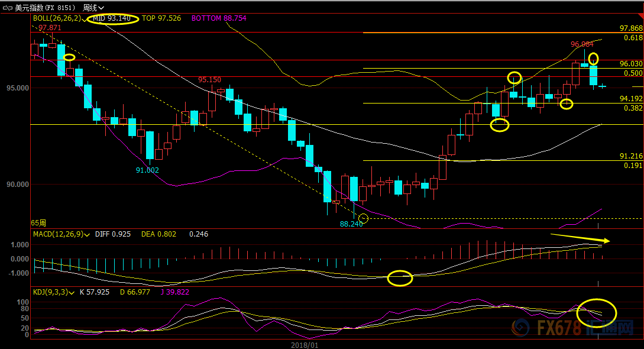The width and height of the screenshot is (644, 349).
Task: Click the 95.150 peak price label
Action: point(209,80)
